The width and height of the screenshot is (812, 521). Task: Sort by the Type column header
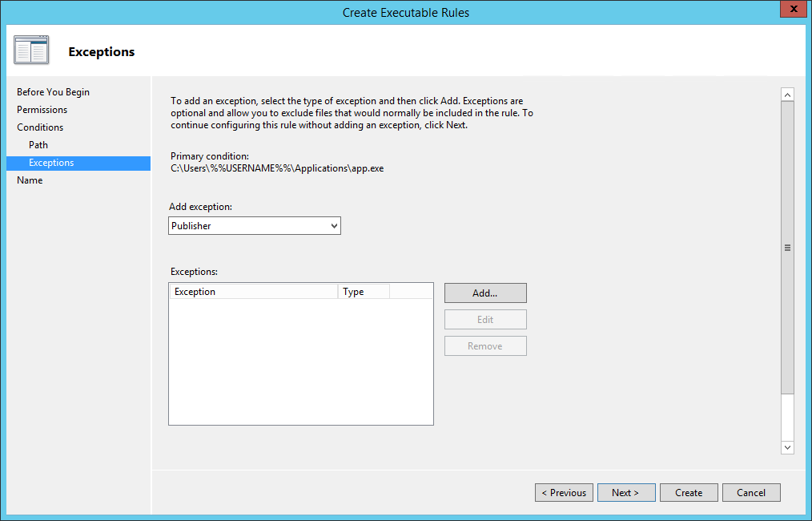(x=364, y=291)
